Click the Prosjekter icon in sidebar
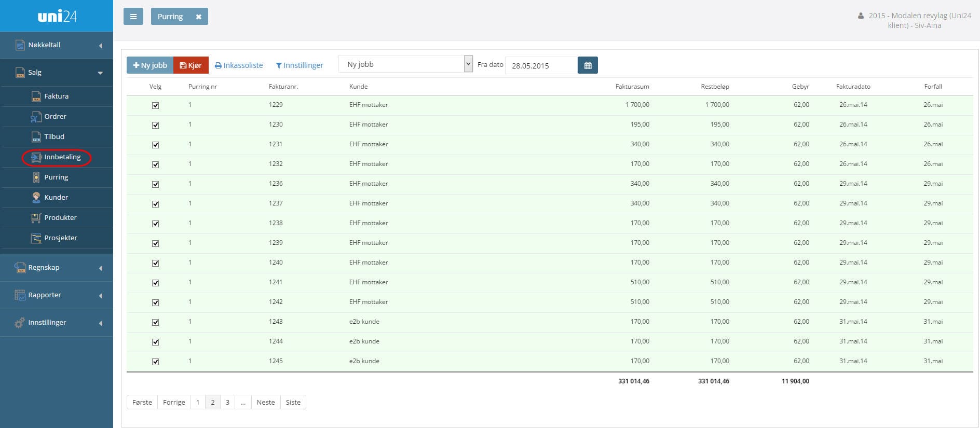The width and height of the screenshot is (980, 428). (36, 238)
